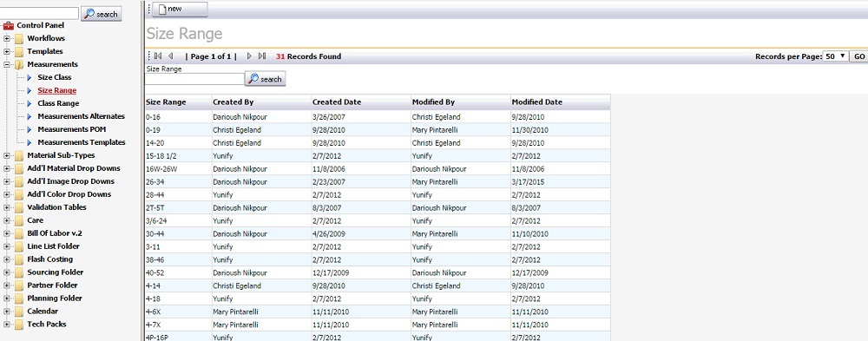
Task: Expand the Workflows folder node
Action: [7, 39]
